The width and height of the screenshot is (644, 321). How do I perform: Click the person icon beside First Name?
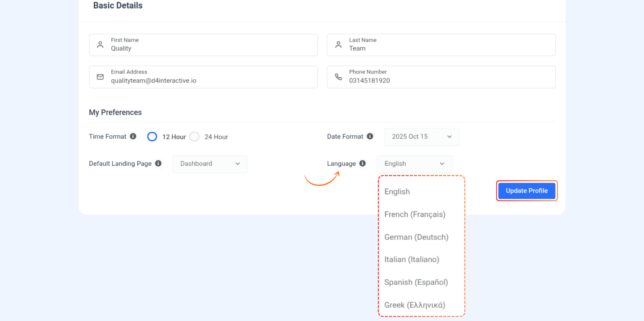(x=100, y=44)
